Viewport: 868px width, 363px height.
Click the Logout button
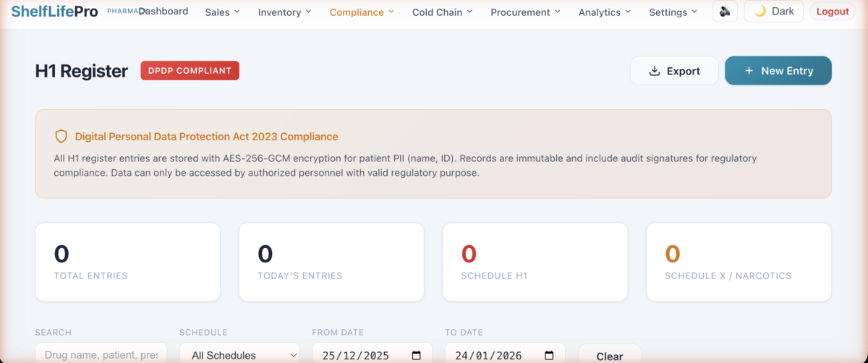pos(832,12)
